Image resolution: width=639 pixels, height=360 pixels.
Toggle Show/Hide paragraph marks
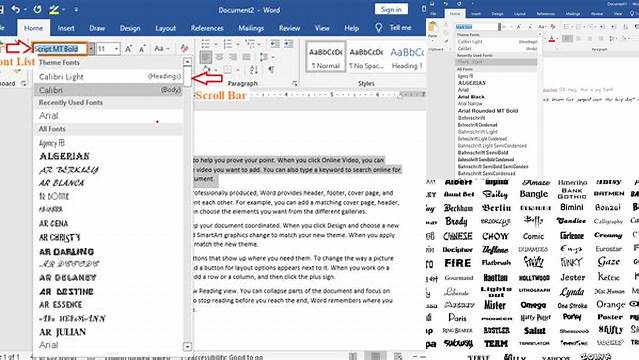[271, 70]
